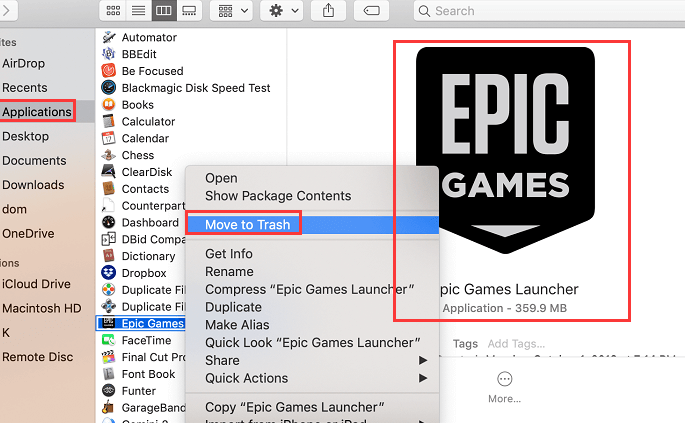Select the column view button
Image resolution: width=685 pixels, height=423 pixels.
click(164, 10)
